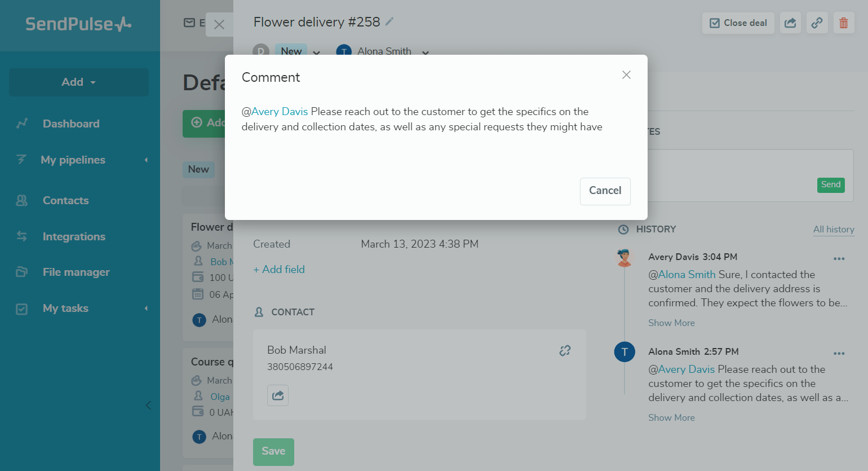Open Alona Smith assignee dropdown

(x=426, y=52)
